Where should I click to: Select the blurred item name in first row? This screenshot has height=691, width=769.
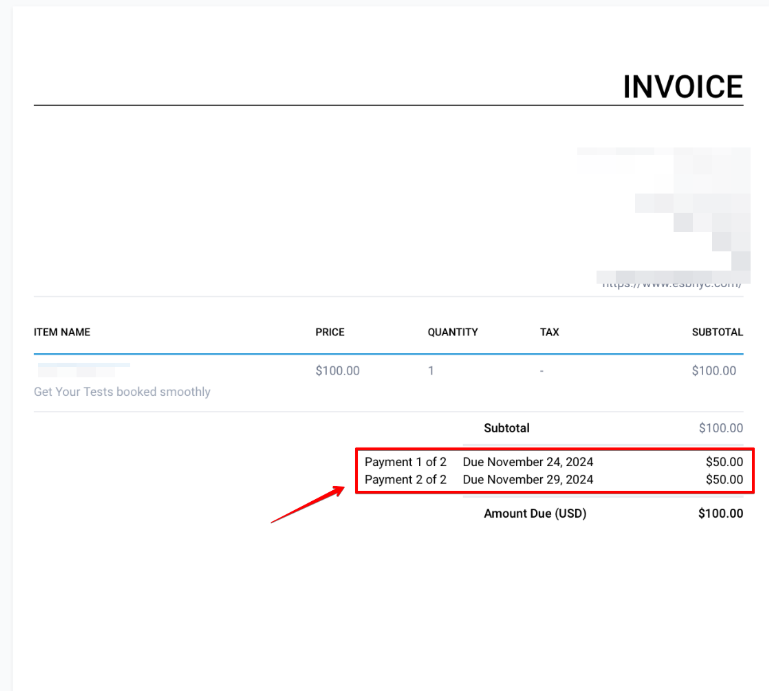click(82, 371)
